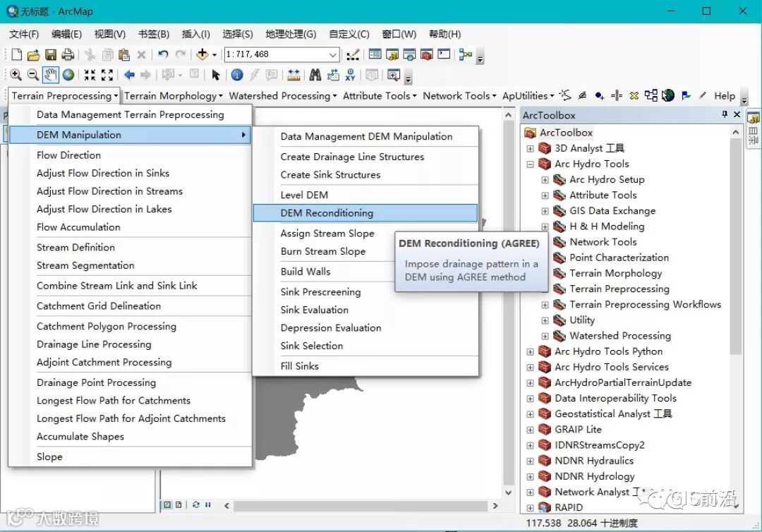The width and height of the screenshot is (762, 532).
Task: Click Help on the Arc Hydro toolbar
Action: point(724,96)
